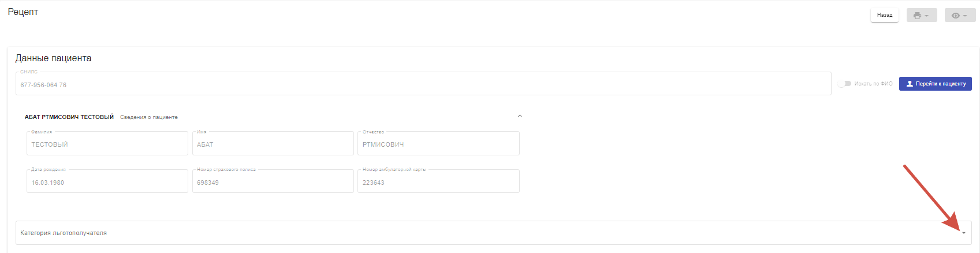Screen dimensions: 980x253
Task: Click the Сведения о пациенте label
Action: [x=149, y=117]
